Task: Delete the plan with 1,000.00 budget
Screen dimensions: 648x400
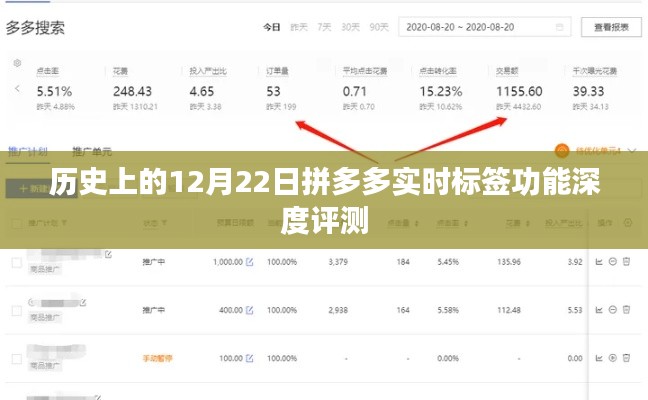Action: tap(626, 262)
